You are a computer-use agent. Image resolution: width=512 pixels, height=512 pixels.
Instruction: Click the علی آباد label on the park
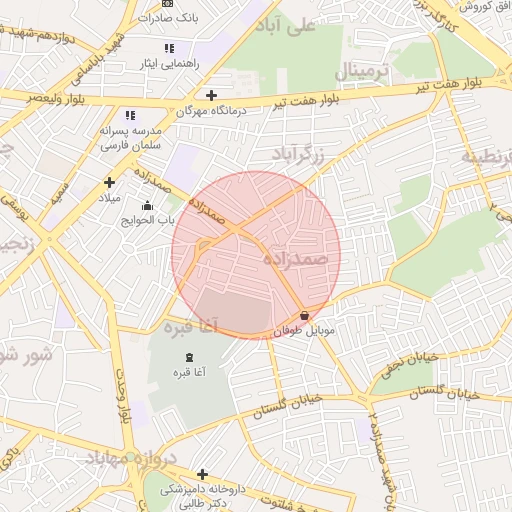click(x=285, y=27)
